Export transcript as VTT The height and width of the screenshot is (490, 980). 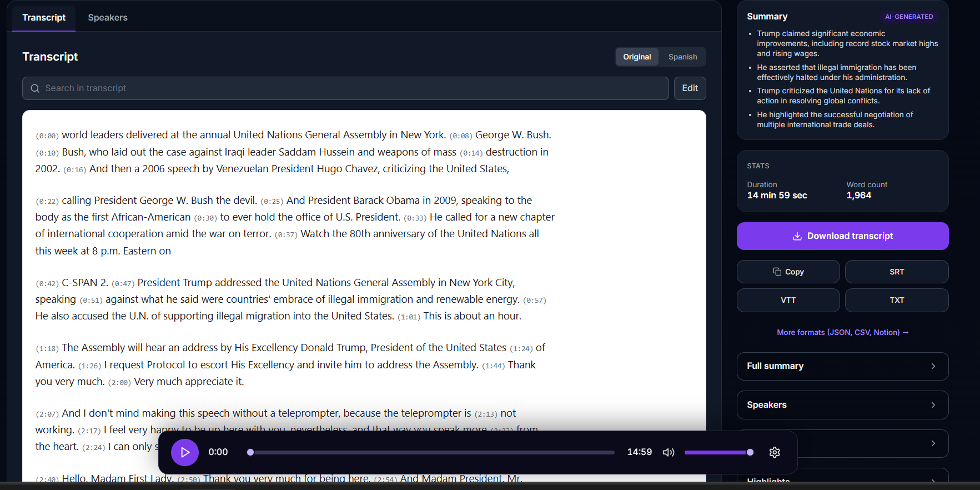click(x=788, y=300)
